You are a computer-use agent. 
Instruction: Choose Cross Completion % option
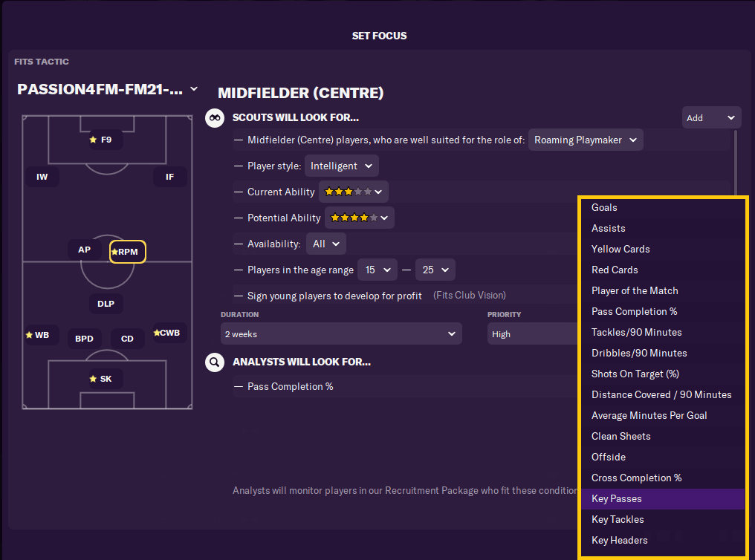tap(663, 478)
